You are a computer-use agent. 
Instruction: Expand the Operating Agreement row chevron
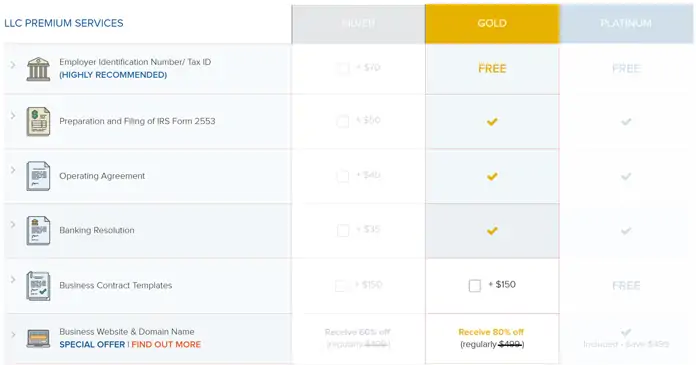[x=13, y=170]
